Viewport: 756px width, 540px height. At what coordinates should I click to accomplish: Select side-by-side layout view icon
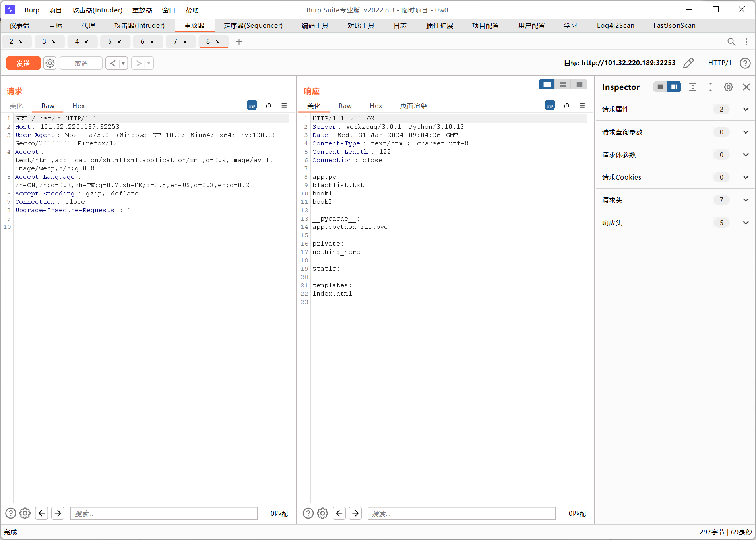click(x=547, y=84)
